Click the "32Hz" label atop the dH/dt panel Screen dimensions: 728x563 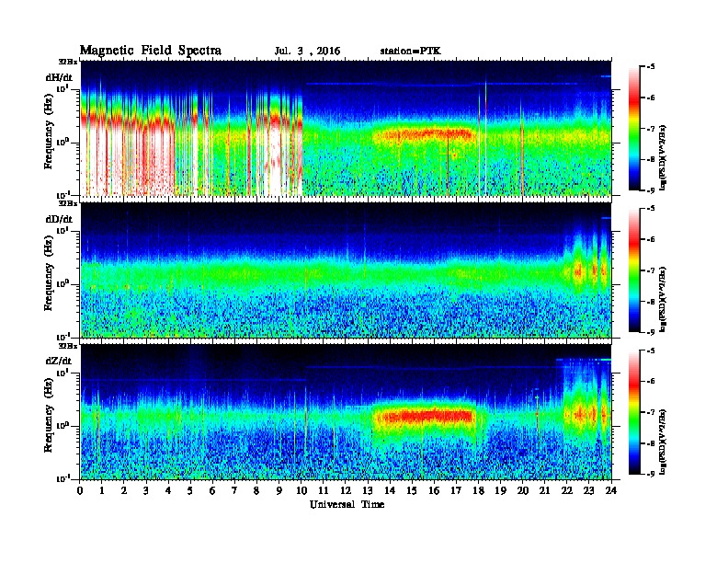[68, 62]
